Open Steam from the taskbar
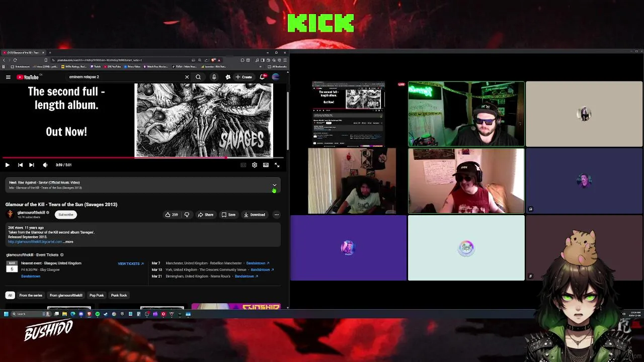This screenshot has width=644, height=362. tap(105, 314)
